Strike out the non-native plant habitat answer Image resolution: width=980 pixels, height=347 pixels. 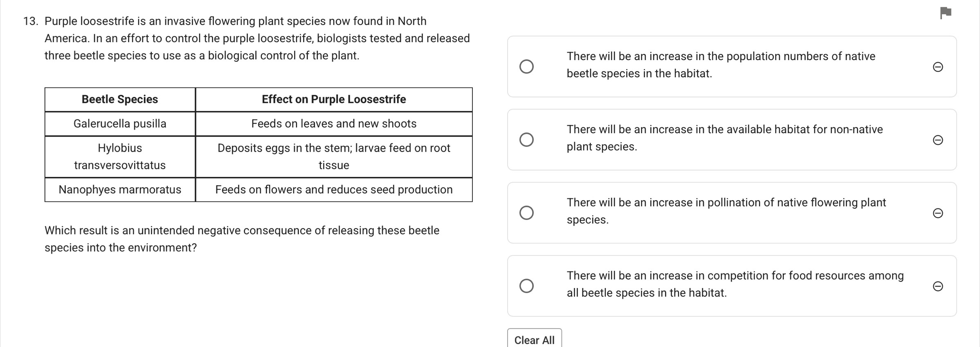938,140
